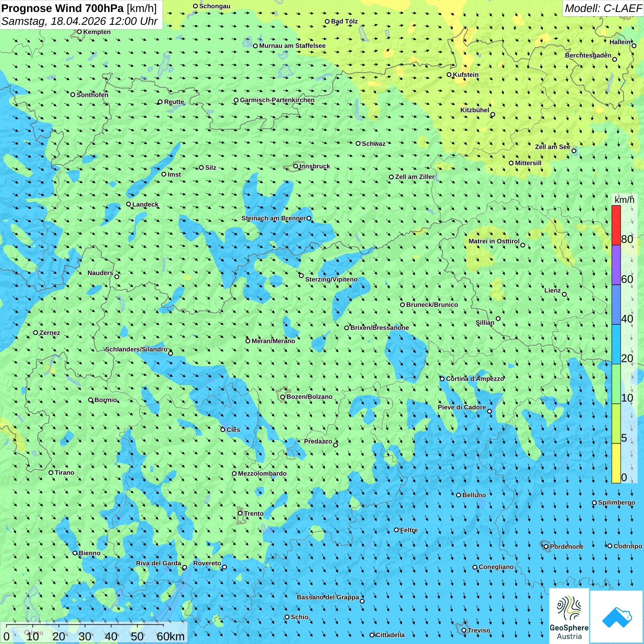Viewport: 644px width, 644px height.
Task: Click the 'Mezzolombardo' town label
Action: tap(262, 473)
